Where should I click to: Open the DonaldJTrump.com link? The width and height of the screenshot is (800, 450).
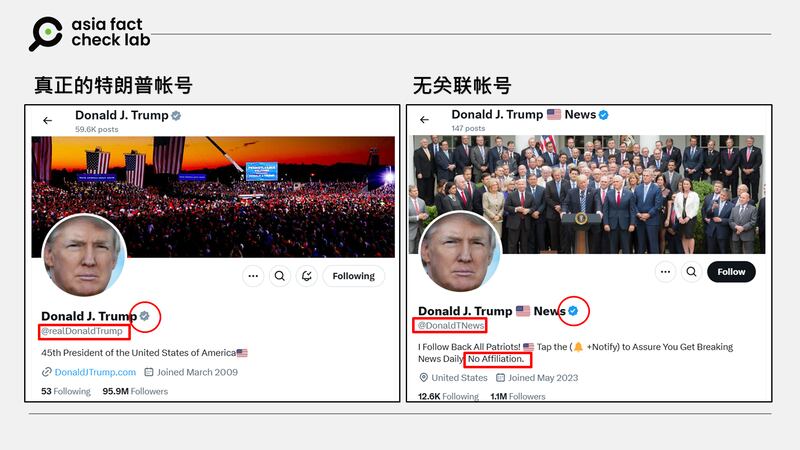coord(95,372)
